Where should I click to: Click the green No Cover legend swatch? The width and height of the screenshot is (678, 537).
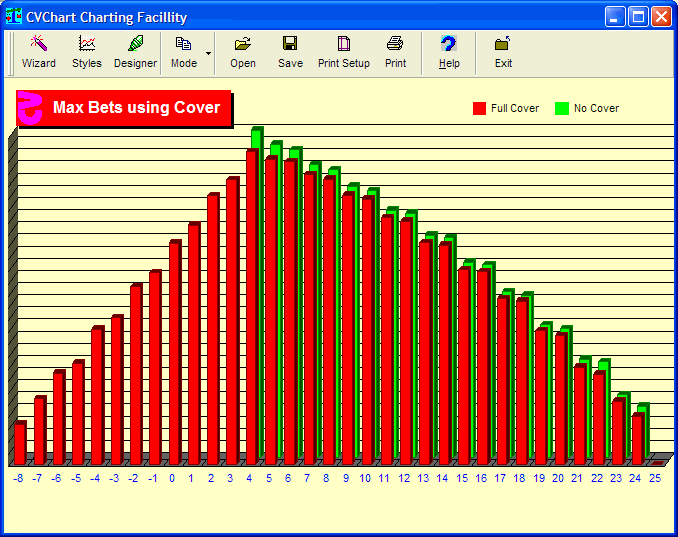pos(562,108)
